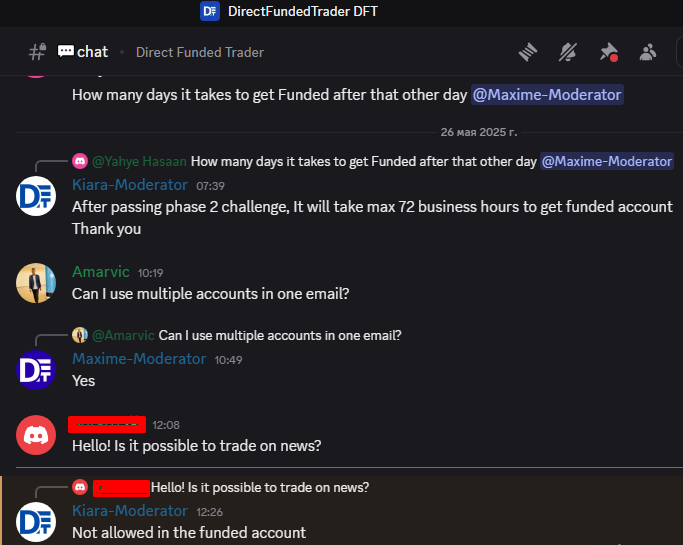Viewport: 683px width, 545px height.
Task: Show the member list icon
Action: click(x=648, y=52)
